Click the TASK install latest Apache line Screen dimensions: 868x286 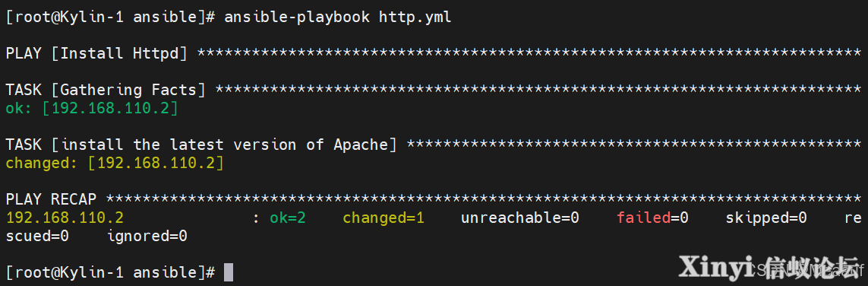point(434,145)
